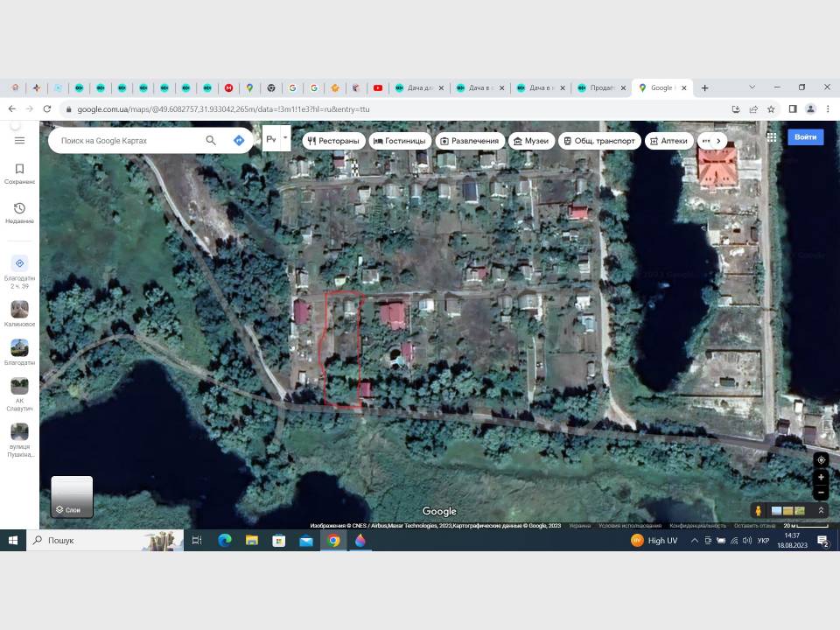Expand the tab search dropdown
The image size is (840, 630).
click(752, 87)
